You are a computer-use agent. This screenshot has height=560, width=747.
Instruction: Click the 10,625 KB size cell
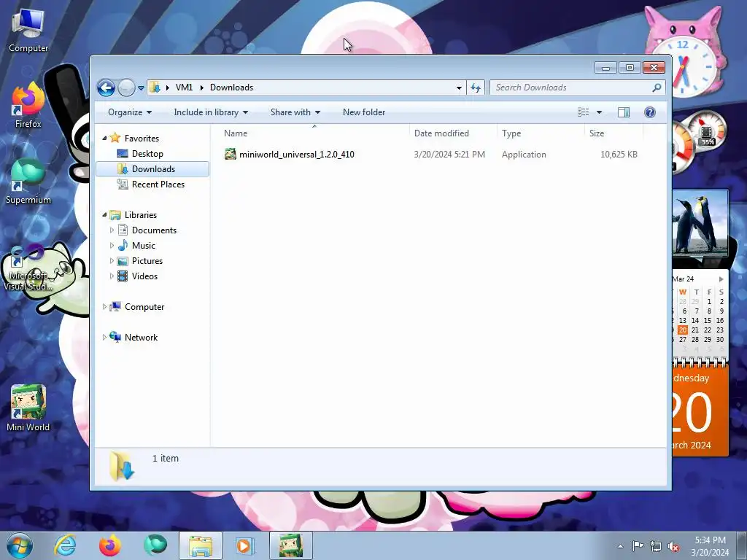pos(619,155)
